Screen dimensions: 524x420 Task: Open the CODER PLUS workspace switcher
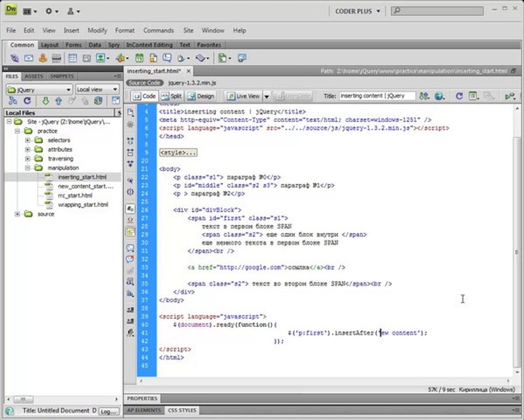tap(358, 11)
